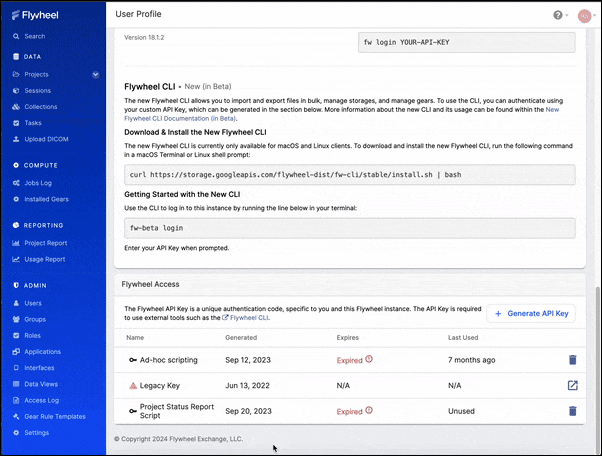Click the Gear Rule Templates icon
The width and height of the screenshot is (602, 456).
pos(16,416)
